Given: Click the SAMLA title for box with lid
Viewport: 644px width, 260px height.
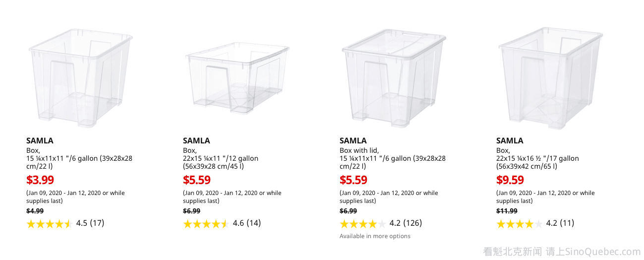Looking at the screenshot, I should tap(353, 140).
